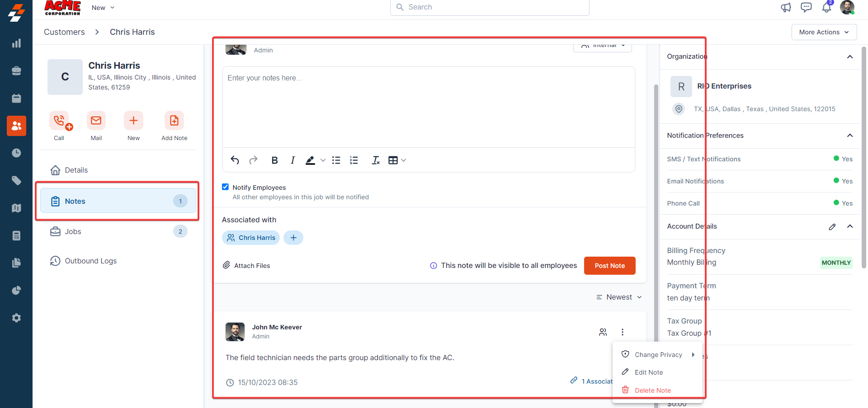Open the documents copy sidebar icon
Image resolution: width=868 pixels, height=408 pixels.
coord(16,263)
